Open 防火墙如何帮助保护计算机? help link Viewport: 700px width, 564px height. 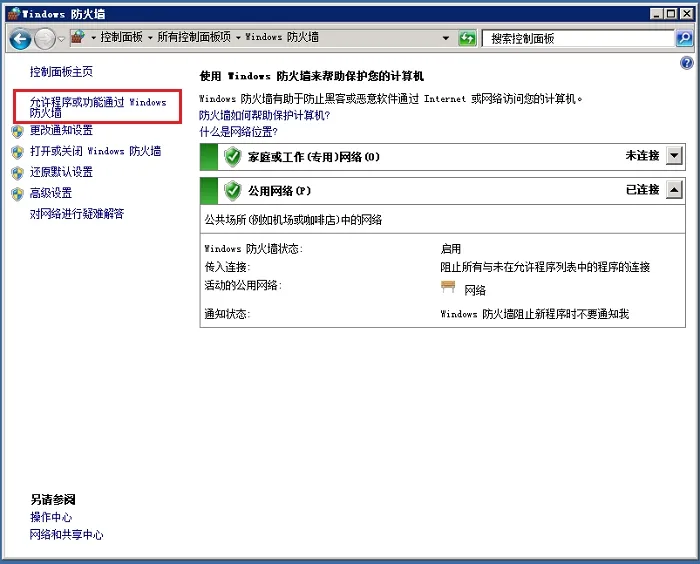coord(264,115)
